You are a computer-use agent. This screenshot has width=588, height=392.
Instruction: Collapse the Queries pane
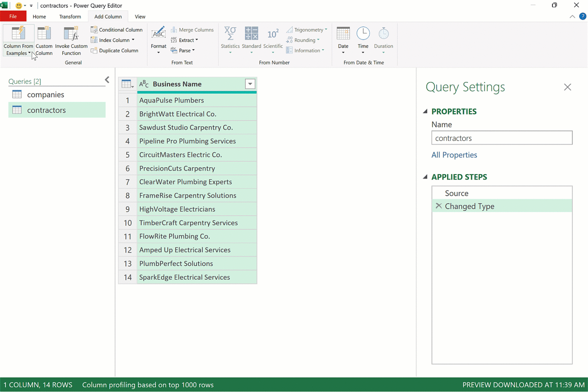tap(107, 80)
